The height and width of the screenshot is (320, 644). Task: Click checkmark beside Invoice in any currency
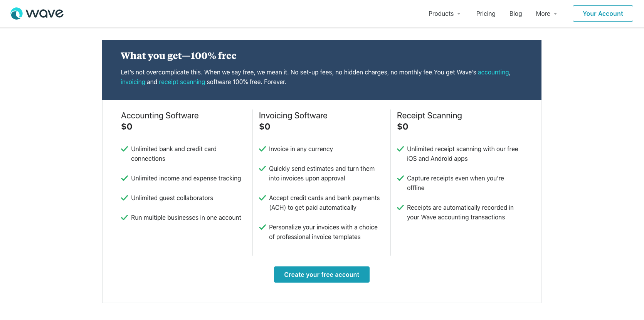click(262, 149)
